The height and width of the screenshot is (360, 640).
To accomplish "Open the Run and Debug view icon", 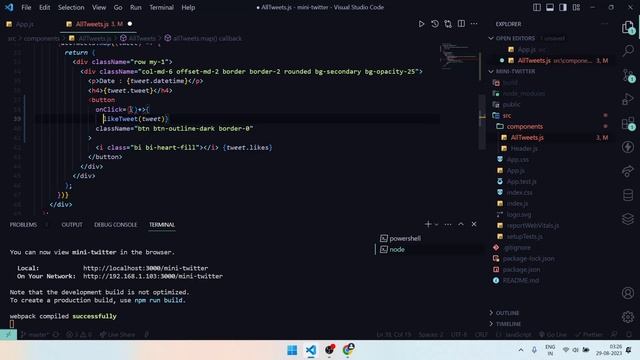I will point(628,99).
